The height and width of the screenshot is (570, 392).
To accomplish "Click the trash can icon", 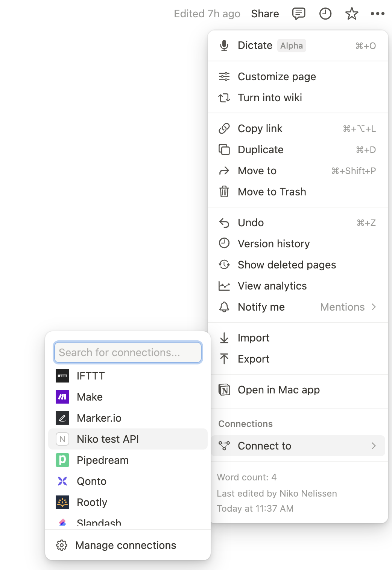I will click(x=224, y=192).
